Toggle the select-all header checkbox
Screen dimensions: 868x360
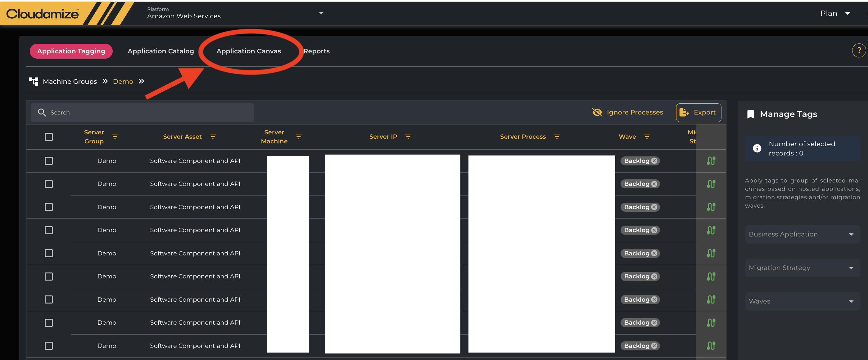point(49,137)
